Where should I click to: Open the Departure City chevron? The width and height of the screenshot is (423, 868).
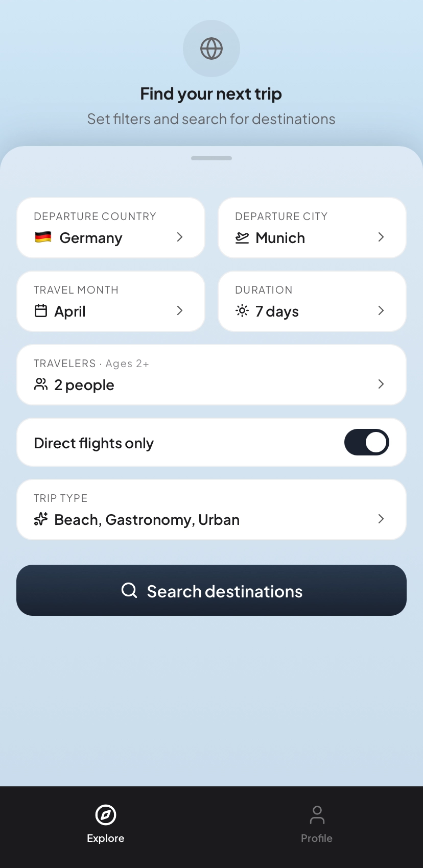click(x=381, y=237)
